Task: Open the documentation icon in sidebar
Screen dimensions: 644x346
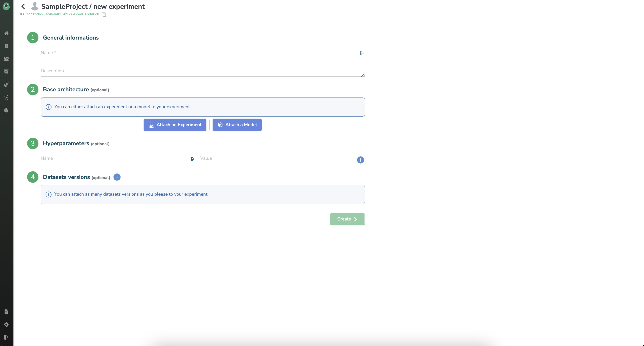Action: (x=6, y=312)
